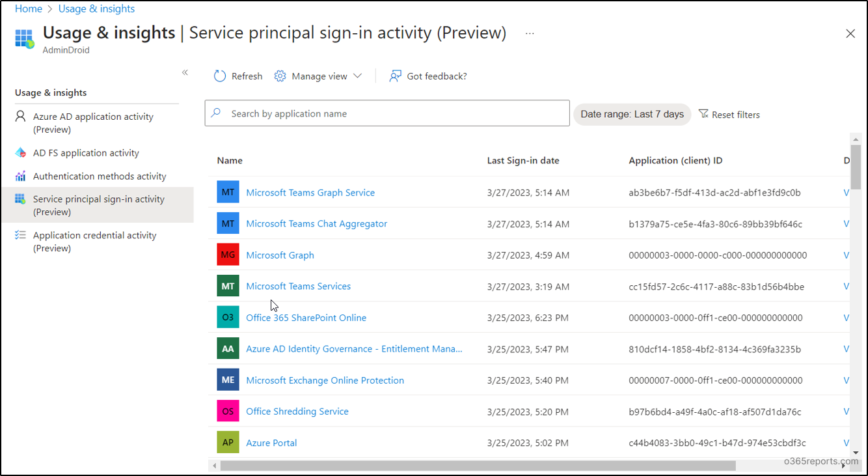Click the O3 Office 365 SharePoint icon
Image resolution: width=868 pixels, height=476 pixels.
click(228, 317)
